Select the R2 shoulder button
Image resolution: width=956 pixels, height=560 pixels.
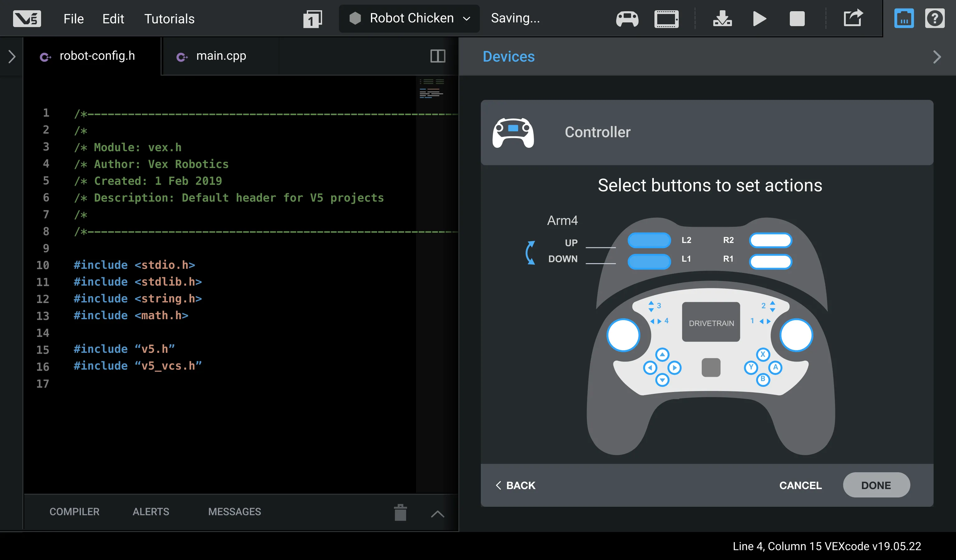point(770,240)
